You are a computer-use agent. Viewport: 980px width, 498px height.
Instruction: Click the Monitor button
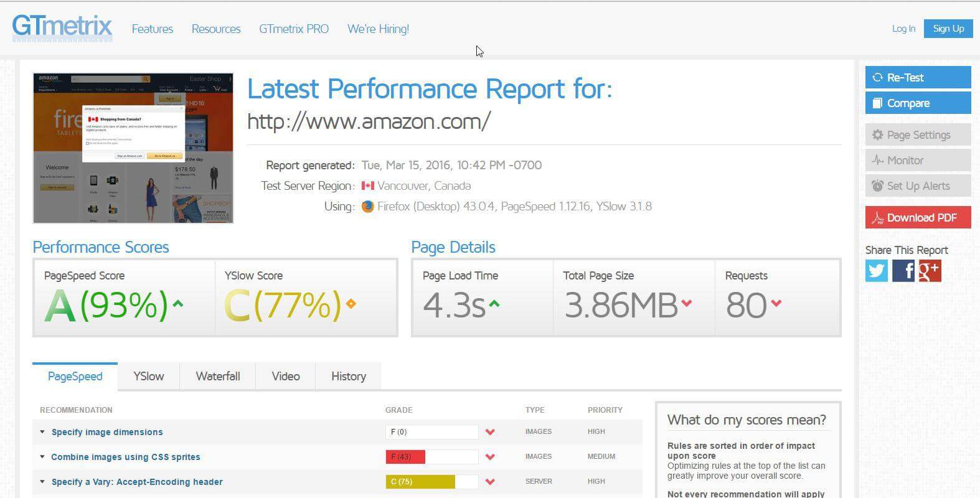click(918, 161)
